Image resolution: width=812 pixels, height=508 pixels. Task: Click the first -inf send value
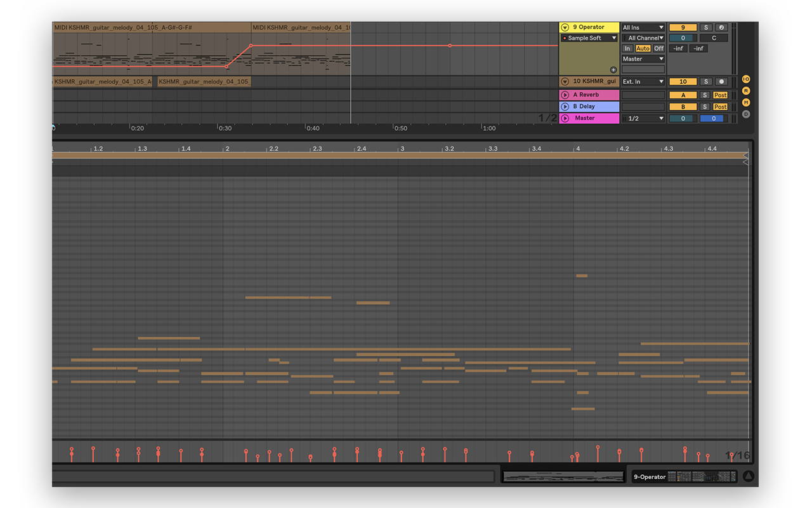click(x=678, y=48)
